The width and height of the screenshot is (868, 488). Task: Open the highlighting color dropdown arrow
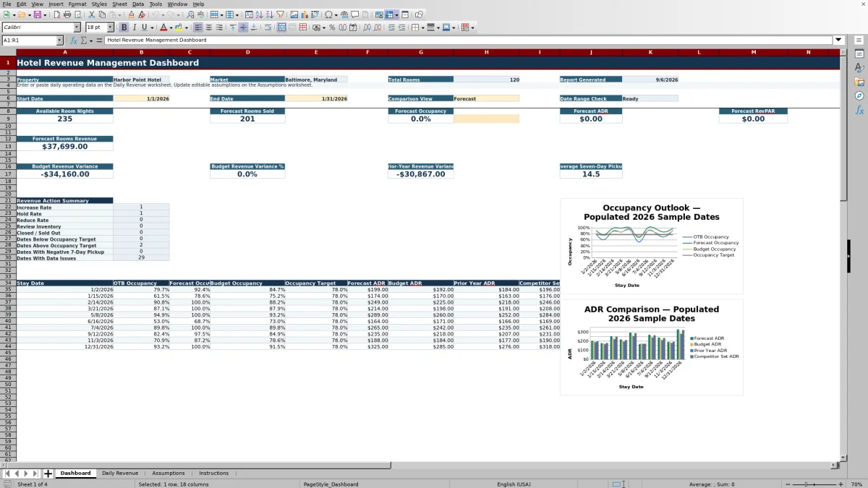click(x=187, y=27)
